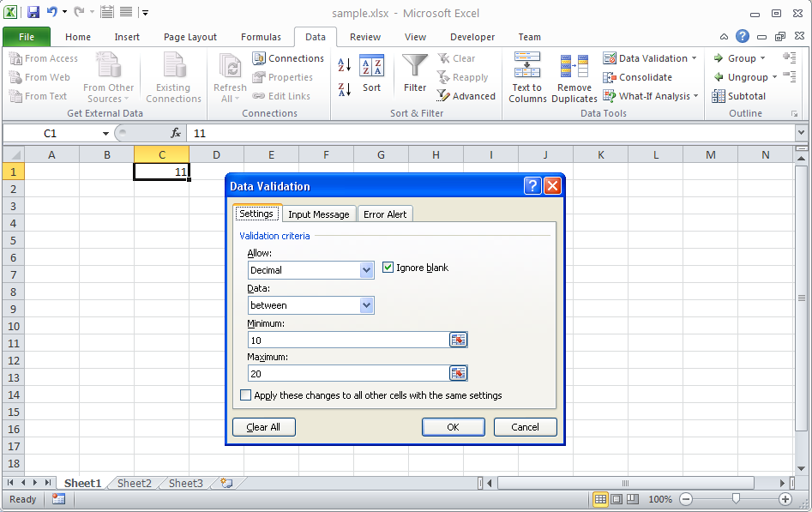Open the Error Alert tab
This screenshot has height=512, width=812.
385,214
